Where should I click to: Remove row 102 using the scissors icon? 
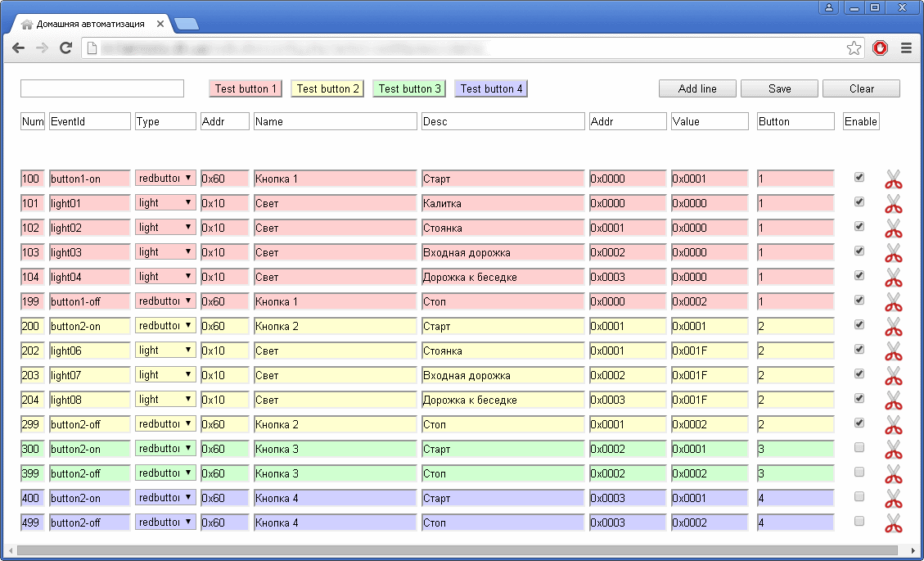point(894,228)
